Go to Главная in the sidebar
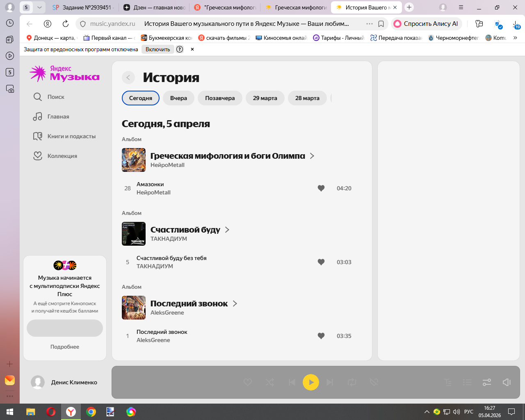 (51, 116)
